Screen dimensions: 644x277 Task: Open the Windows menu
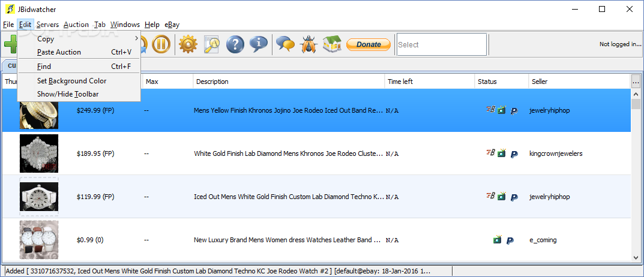point(125,25)
